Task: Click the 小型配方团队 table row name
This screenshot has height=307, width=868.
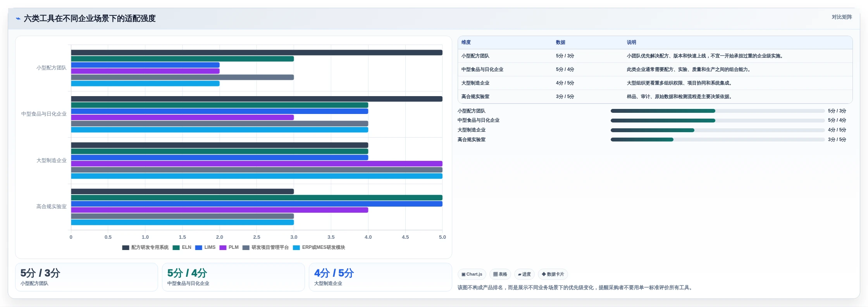Action: [x=475, y=56]
